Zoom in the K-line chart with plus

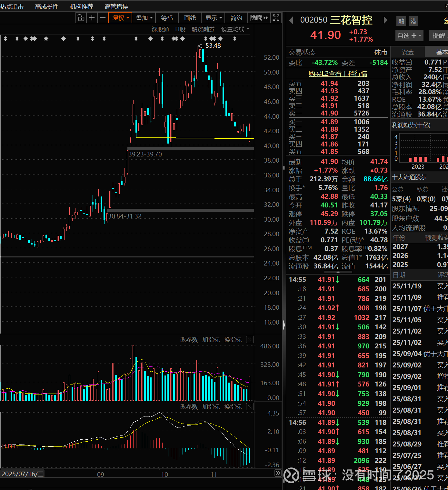(92, 18)
